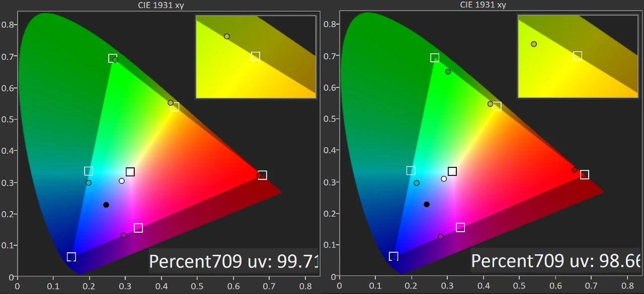Select the cyan measured circle in the 98.66 chart

pos(417,183)
